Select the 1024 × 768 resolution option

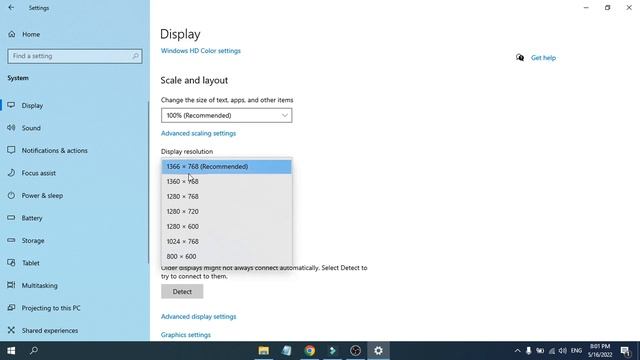227,241
